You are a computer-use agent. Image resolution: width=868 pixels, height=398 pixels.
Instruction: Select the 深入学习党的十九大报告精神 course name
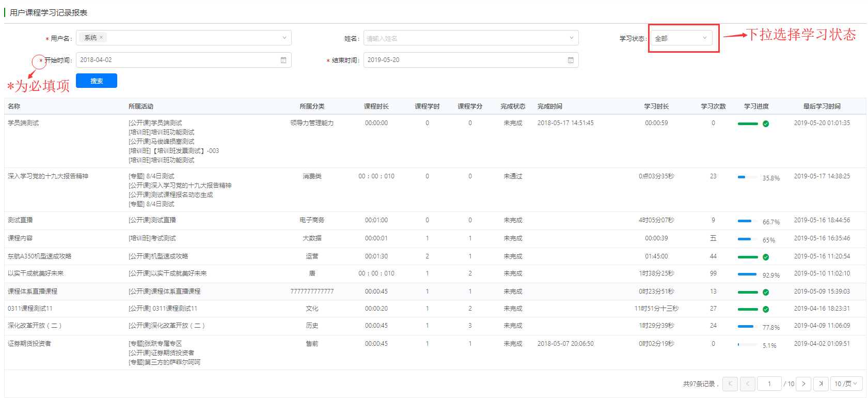48,176
